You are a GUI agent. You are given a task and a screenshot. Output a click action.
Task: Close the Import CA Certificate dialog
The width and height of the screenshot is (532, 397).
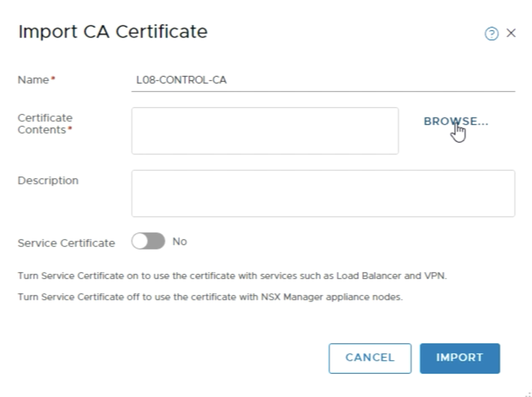511,33
